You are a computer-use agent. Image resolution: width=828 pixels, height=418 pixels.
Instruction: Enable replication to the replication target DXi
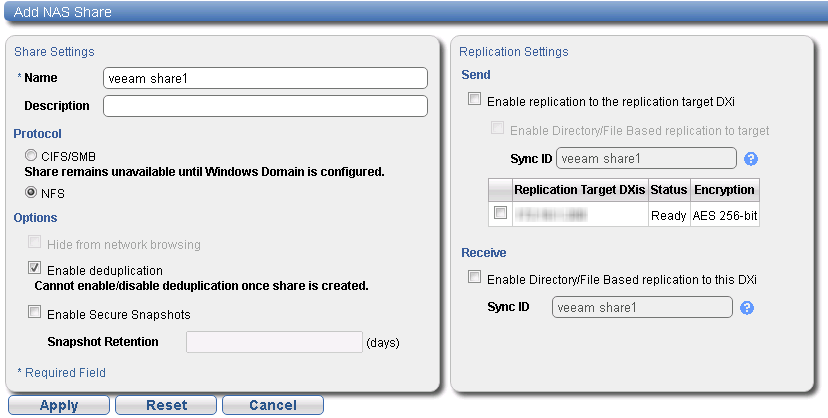pos(475,100)
